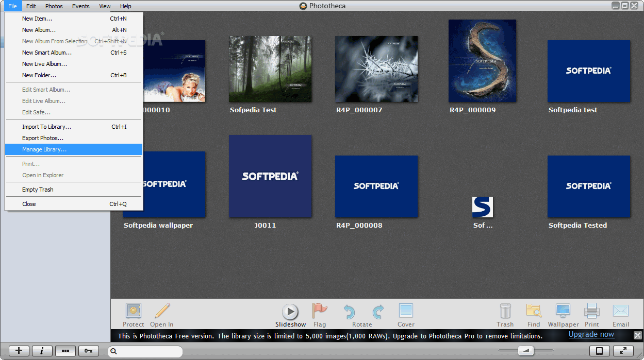Click the Trash bin icon

[505, 311]
